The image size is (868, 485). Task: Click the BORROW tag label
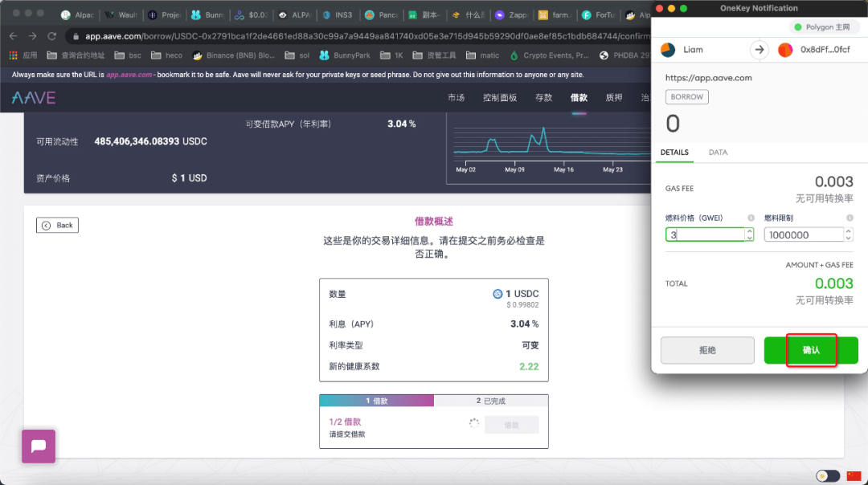687,97
